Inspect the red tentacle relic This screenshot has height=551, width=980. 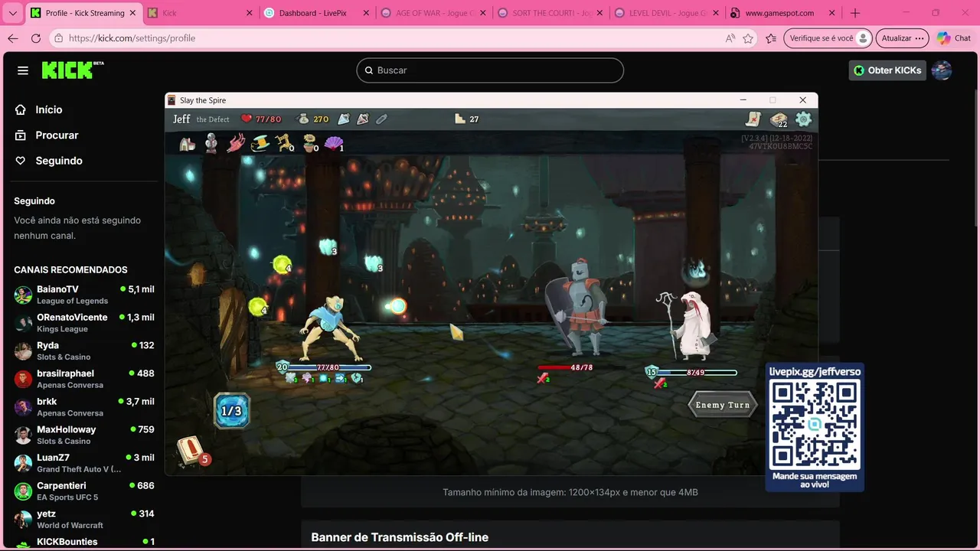click(x=236, y=143)
